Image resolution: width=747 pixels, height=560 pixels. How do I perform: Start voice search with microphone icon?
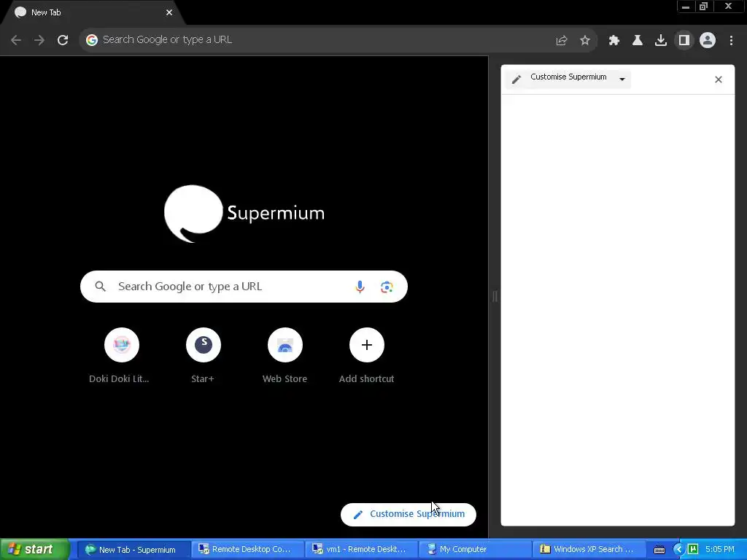360,287
